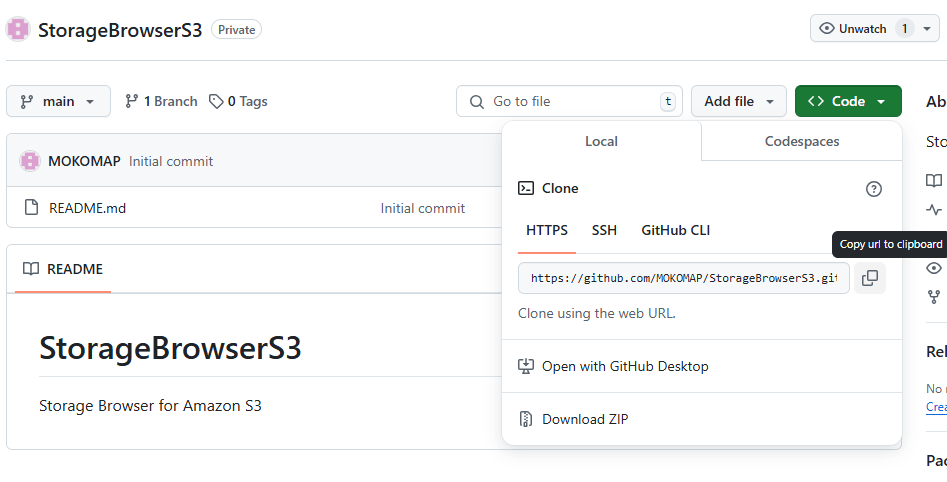Select the README tab above file content
The width and height of the screenshot is (947, 482).
point(63,269)
